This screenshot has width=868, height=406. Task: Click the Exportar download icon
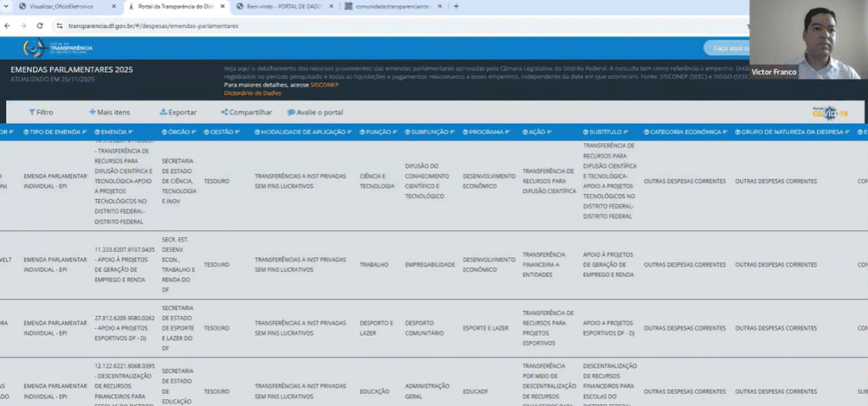164,112
